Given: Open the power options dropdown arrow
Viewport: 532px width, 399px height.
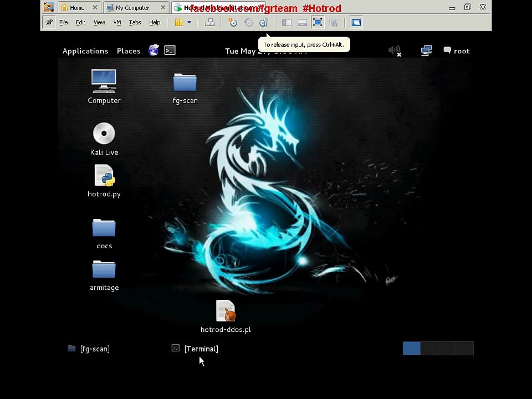Looking at the screenshot, I should pos(190,23).
